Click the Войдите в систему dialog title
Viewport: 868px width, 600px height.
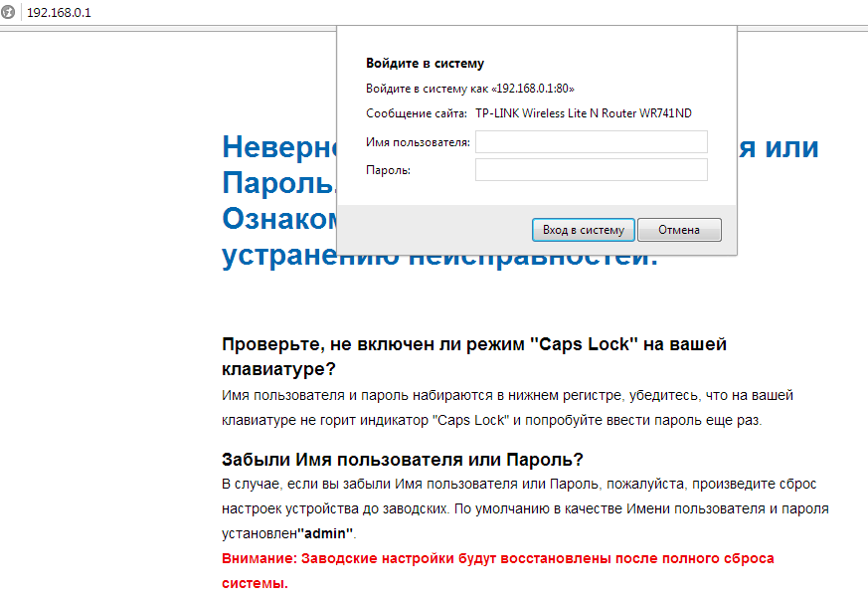point(425,64)
